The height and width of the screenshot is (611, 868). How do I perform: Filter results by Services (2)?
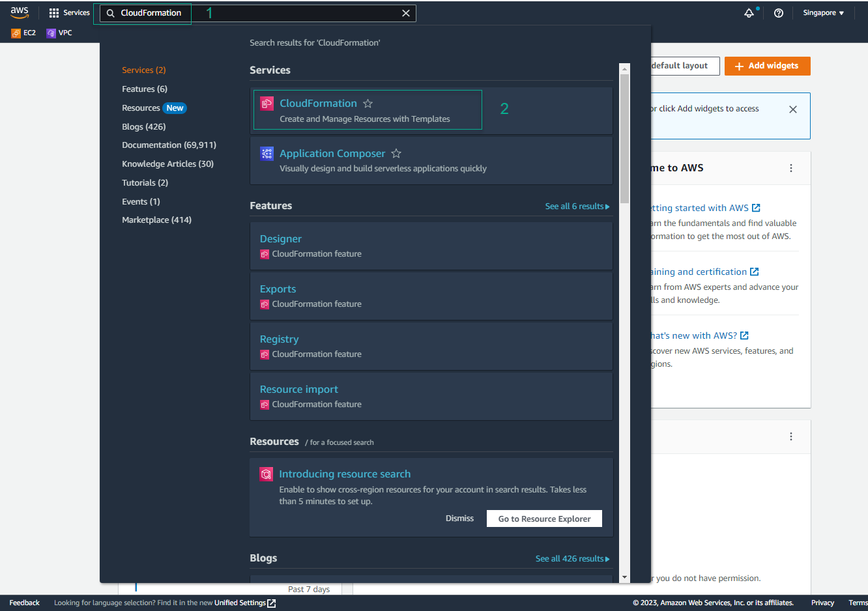[144, 70]
